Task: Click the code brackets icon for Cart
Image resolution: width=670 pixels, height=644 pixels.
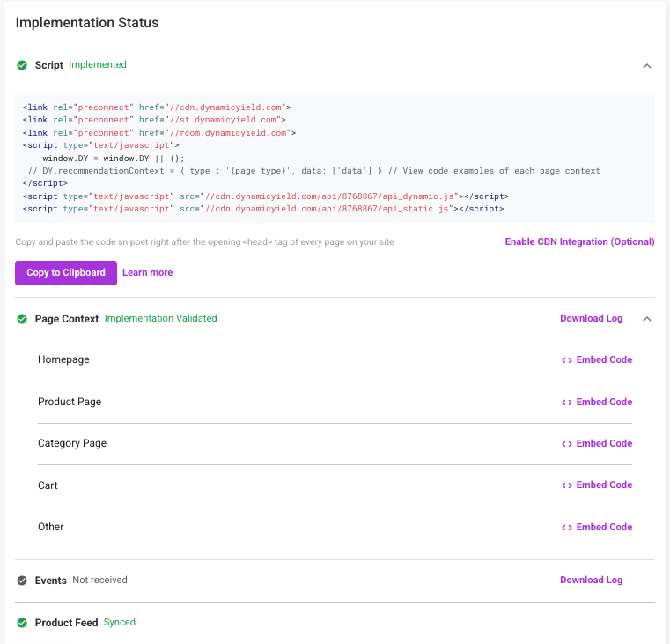Action: [x=567, y=485]
